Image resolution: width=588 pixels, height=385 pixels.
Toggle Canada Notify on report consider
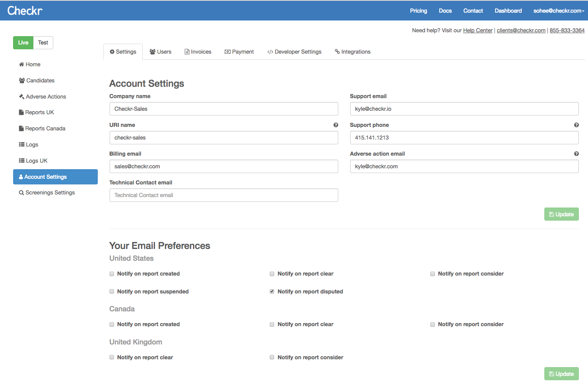pyautogui.click(x=433, y=324)
